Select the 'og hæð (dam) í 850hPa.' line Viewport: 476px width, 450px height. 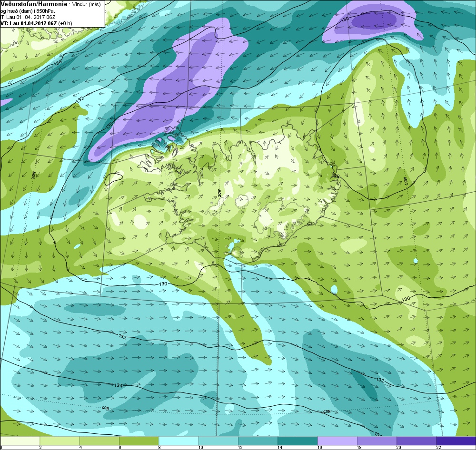click(28, 11)
